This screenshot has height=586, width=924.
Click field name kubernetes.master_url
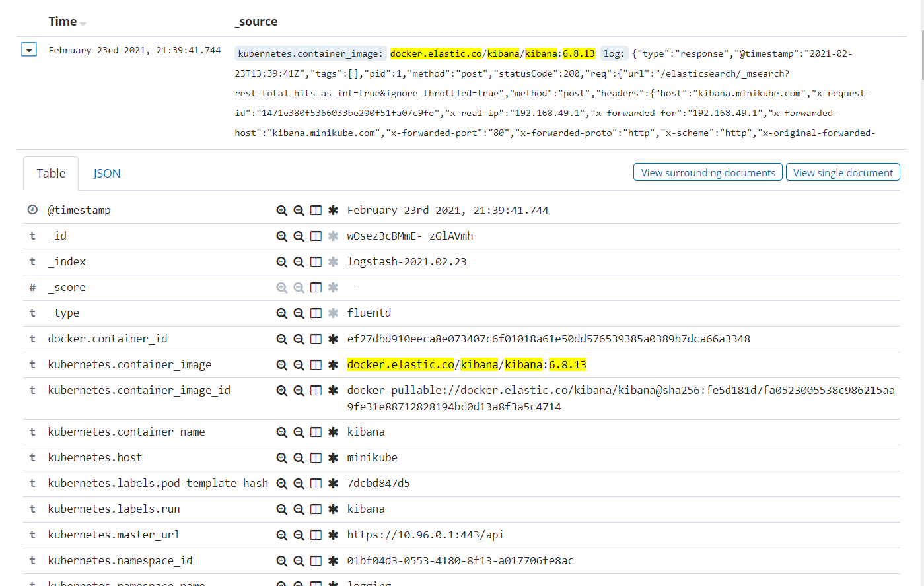click(114, 535)
